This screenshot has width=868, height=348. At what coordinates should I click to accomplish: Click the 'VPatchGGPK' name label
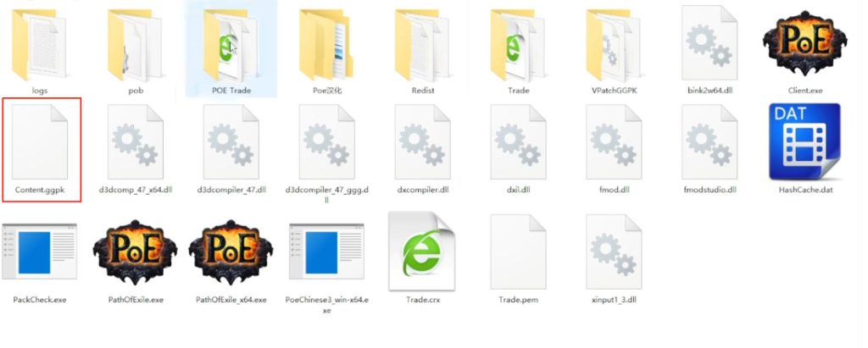[614, 91]
